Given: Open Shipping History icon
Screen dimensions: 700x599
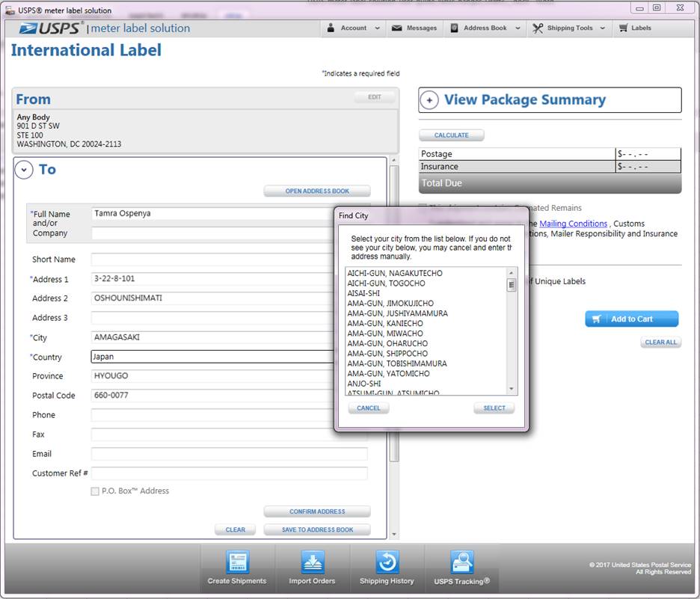Looking at the screenshot, I should 387,562.
